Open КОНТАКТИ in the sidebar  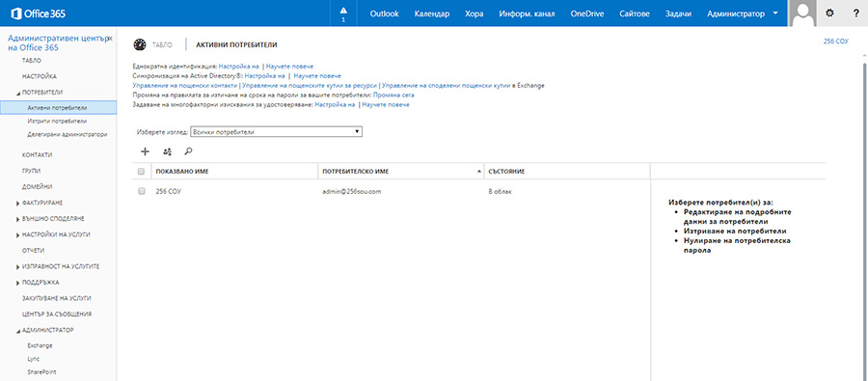click(37, 155)
